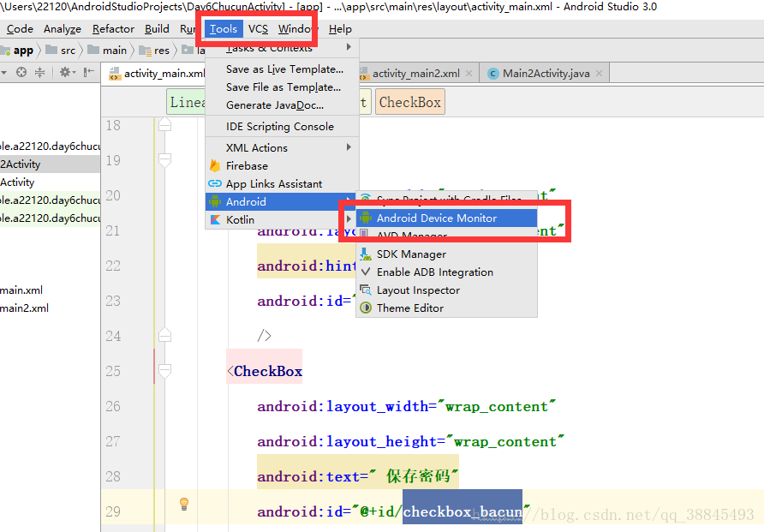
Task: Click the src folder breadcrumb
Action: [x=61, y=51]
